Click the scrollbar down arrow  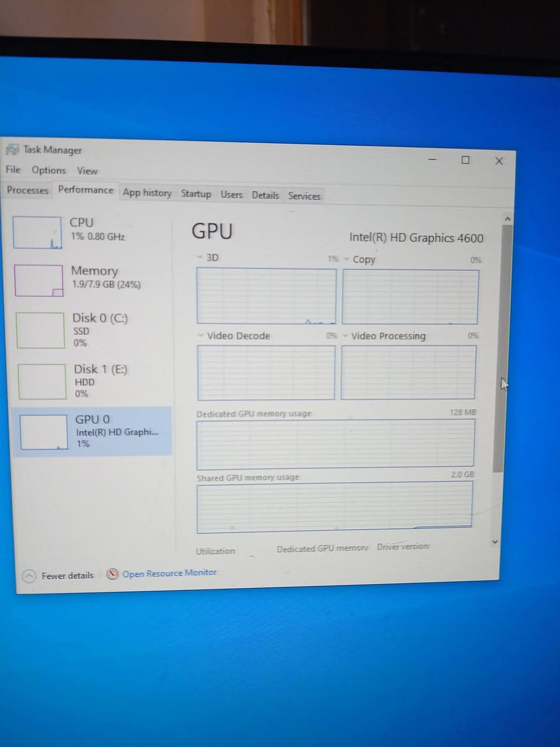(495, 542)
